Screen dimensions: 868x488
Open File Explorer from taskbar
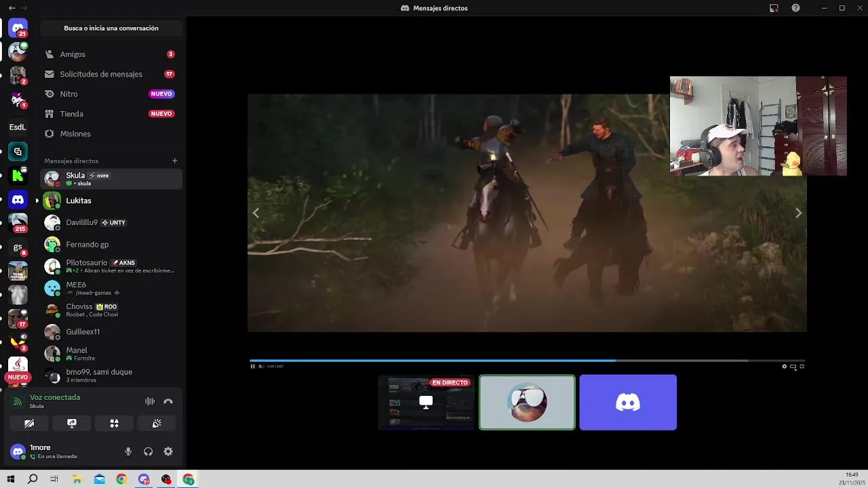pyautogui.click(x=77, y=479)
